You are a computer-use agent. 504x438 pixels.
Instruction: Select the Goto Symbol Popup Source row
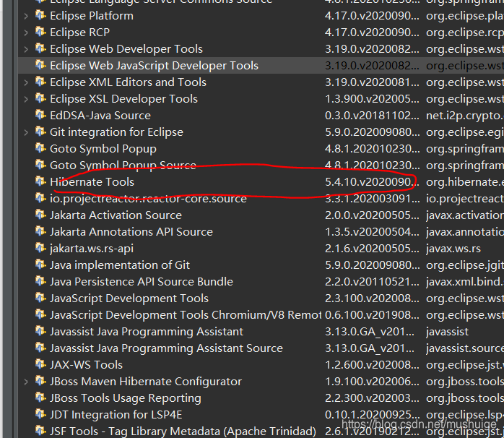[x=261, y=166]
